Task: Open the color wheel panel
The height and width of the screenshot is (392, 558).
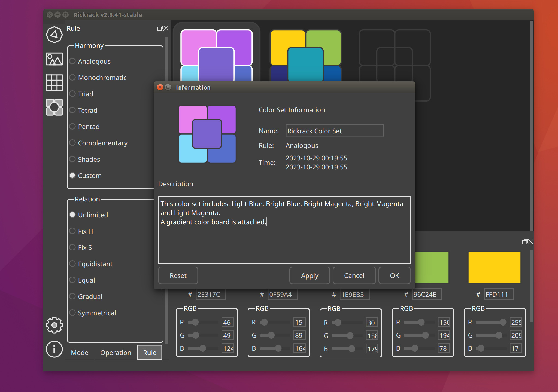Action: pyautogui.click(x=54, y=35)
